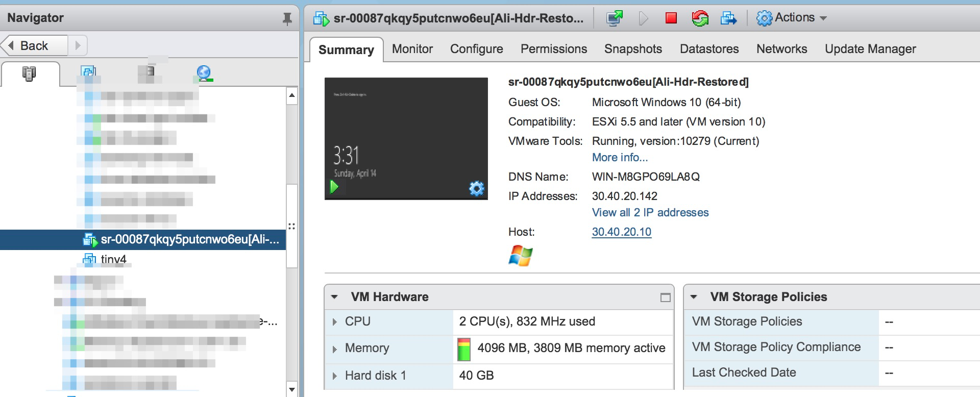This screenshot has width=980, height=397.
Task: Click the Migrate VM toolbar icon
Action: pos(728,18)
